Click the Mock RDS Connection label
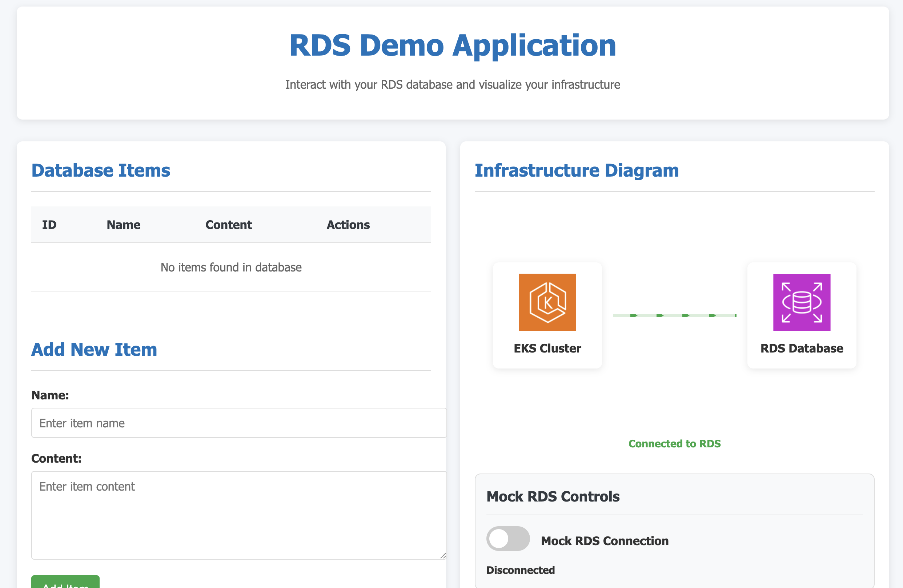 [x=605, y=541]
